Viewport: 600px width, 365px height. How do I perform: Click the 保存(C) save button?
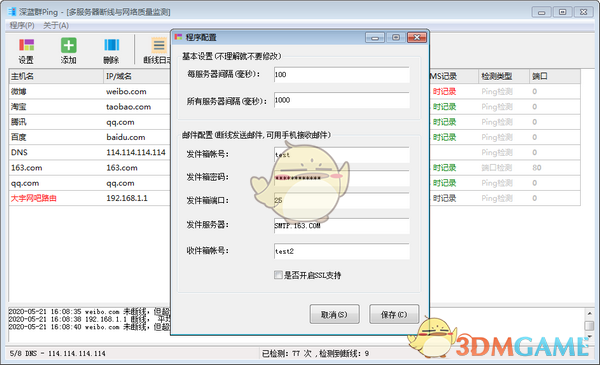[394, 314]
